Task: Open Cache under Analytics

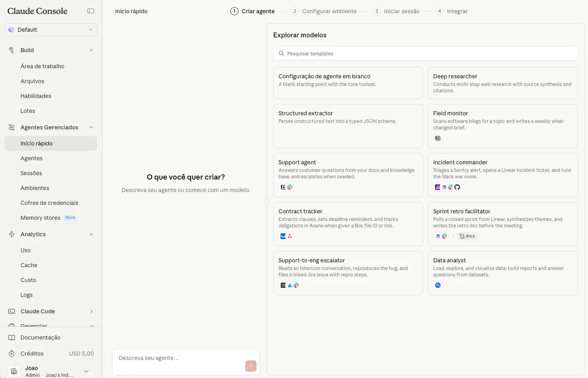Action: pos(51,265)
